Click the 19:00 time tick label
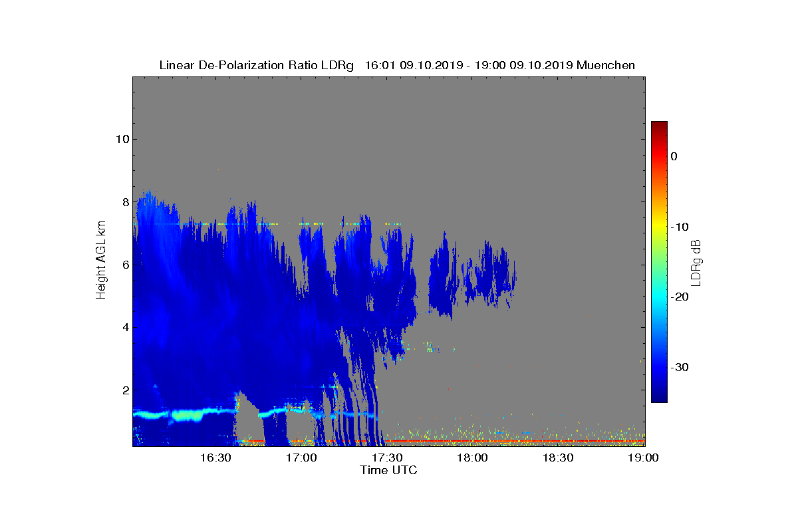This screenshot has height=532, width=798. (x=644, y=458)
